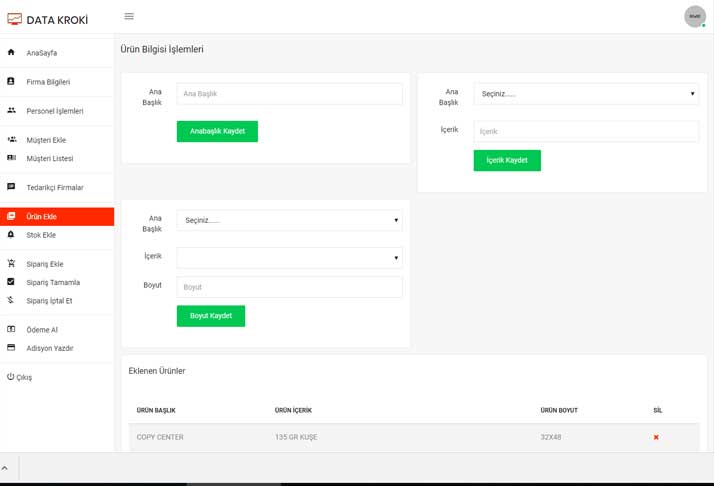
Task: Open Ana Başlık dropdown in right panel
Action: pyautogui.click(x=586, y=94)
